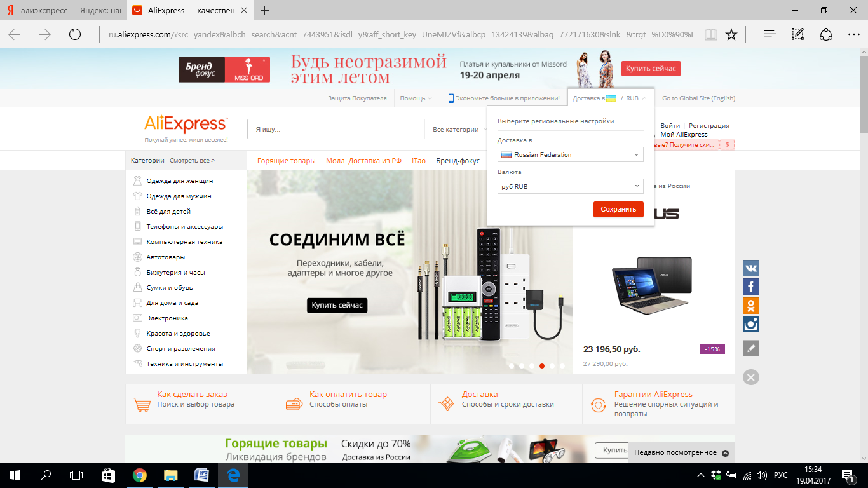Image resolution: width=868 pixels, height=488 pixels.
Task: Collapse the 'Доставка в / RUB' selector
Action: pyautogui.click(x=610, y=98)
